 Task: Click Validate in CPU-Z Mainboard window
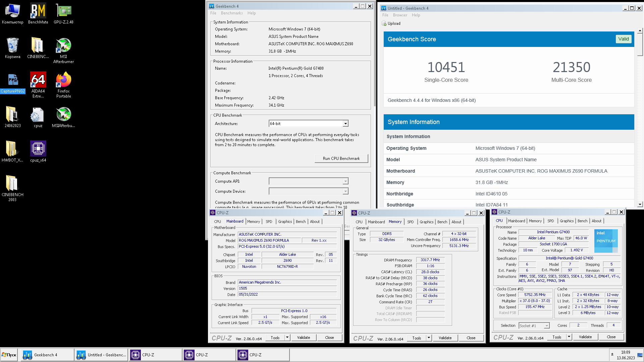pyautogui.click(x=304, y=338)
